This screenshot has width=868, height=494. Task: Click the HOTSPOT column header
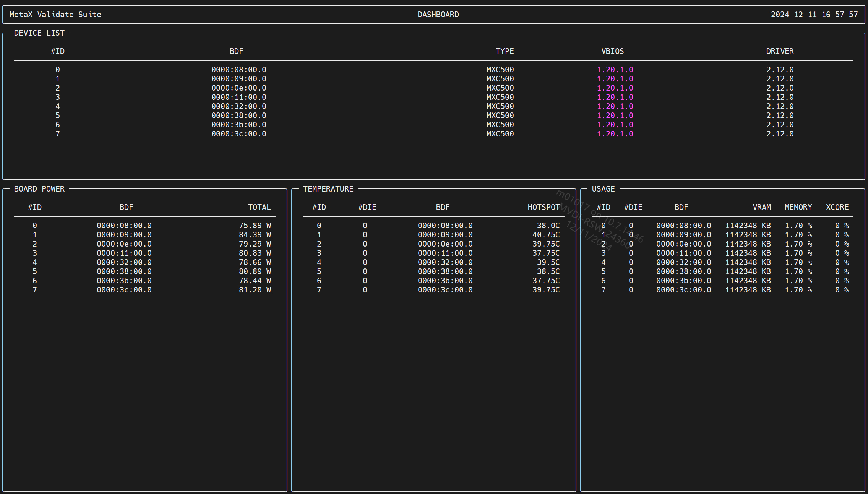544,207
